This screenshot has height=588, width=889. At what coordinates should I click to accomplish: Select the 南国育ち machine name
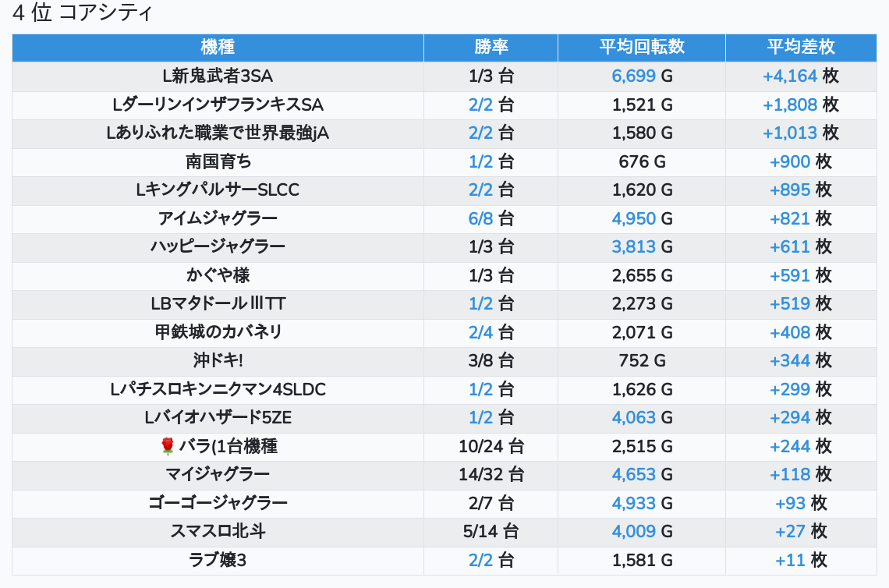coord(218,161)
